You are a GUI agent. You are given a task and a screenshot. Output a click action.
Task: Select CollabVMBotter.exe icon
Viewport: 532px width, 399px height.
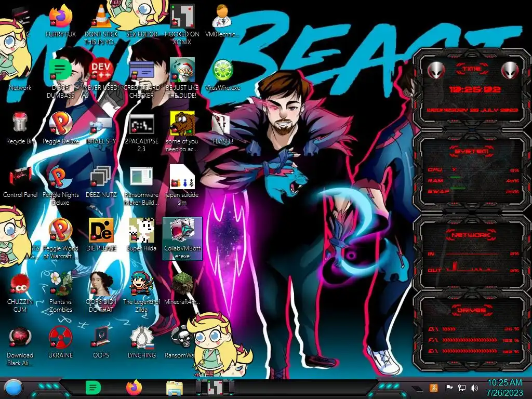tap(182, 239)
